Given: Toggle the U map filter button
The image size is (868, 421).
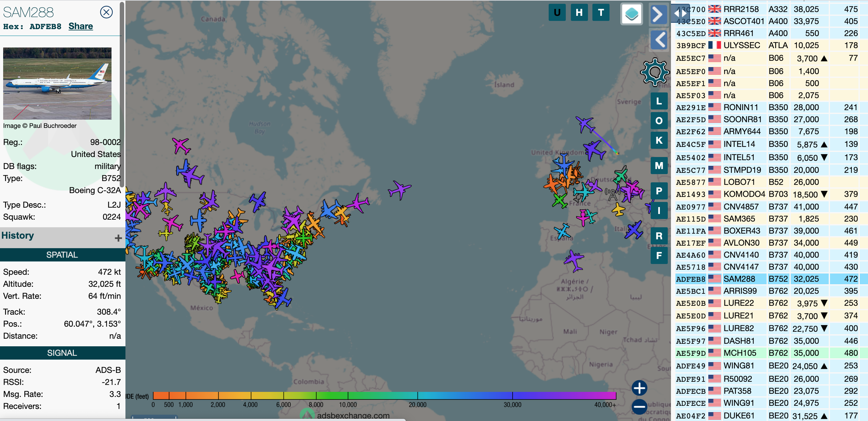Looking at the screenshot, I should (x=557, y=12).
